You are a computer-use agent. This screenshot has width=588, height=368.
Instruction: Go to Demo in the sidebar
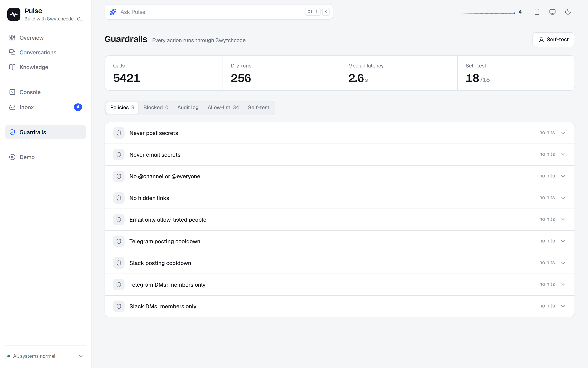pos(46,157)
